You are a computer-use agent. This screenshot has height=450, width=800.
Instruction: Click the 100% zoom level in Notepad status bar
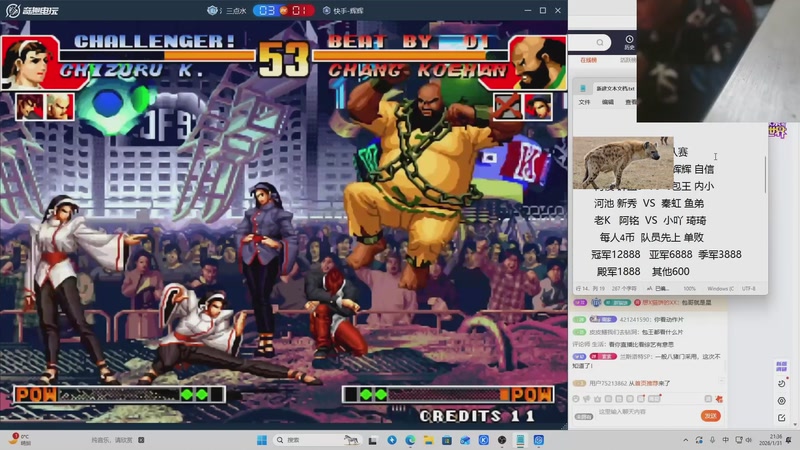[x=689, y=289]
